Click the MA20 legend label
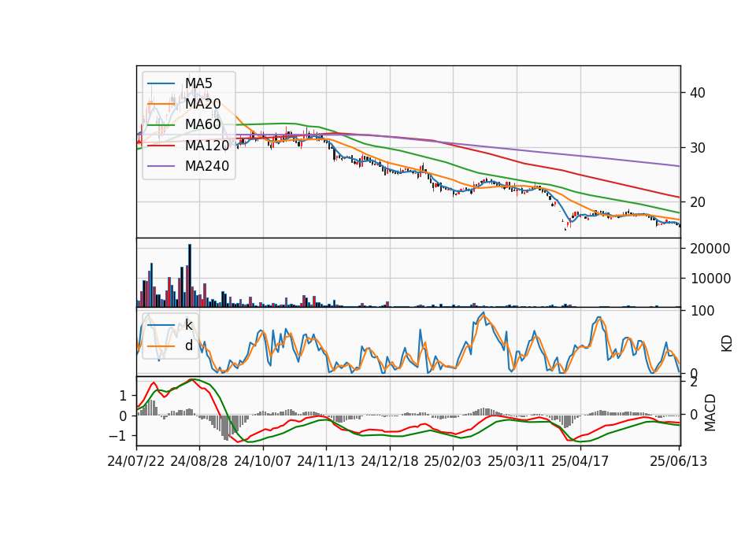The width and height of the screenshot is (756, 543). coord(203,104)
